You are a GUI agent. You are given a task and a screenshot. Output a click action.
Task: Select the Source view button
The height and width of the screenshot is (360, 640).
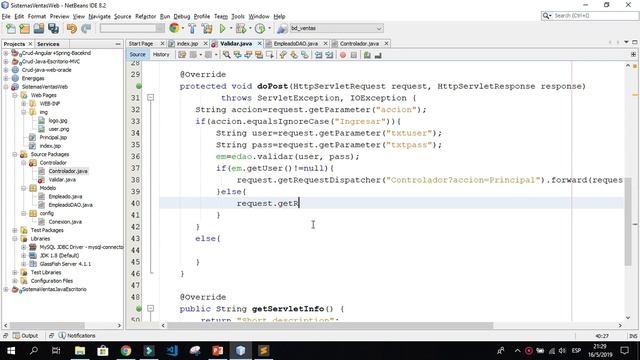pos(137,54)
